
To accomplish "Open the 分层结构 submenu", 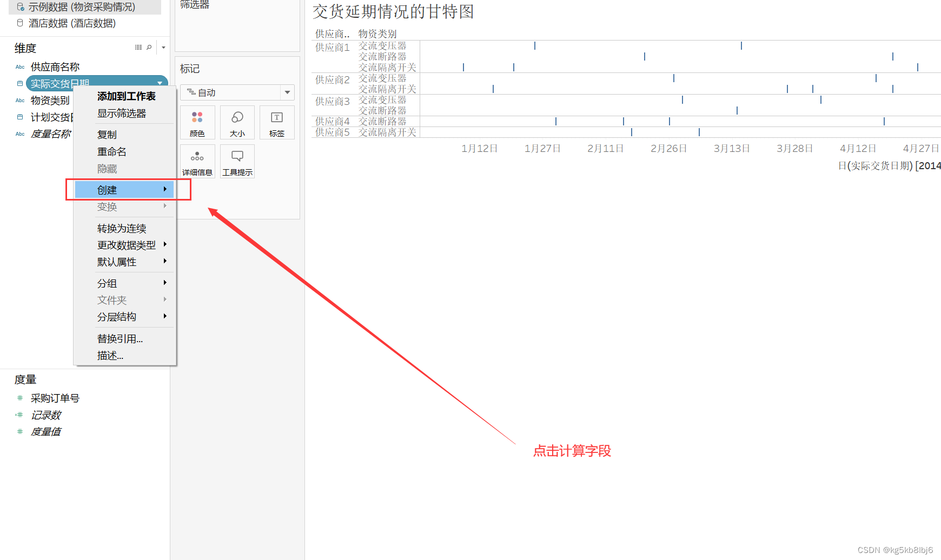I will click(124, 317).
